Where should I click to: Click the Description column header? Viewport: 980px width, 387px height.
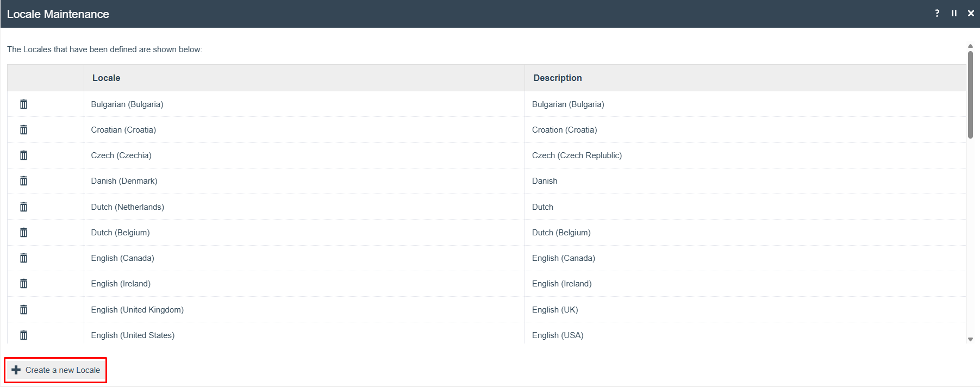(x=745, y=78)
